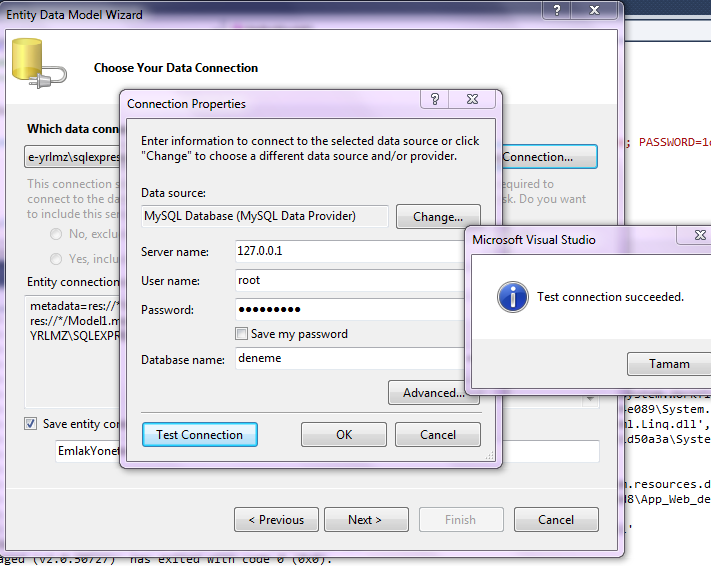Click the EmlakYonet connection settings name field

tap(88, 451)
